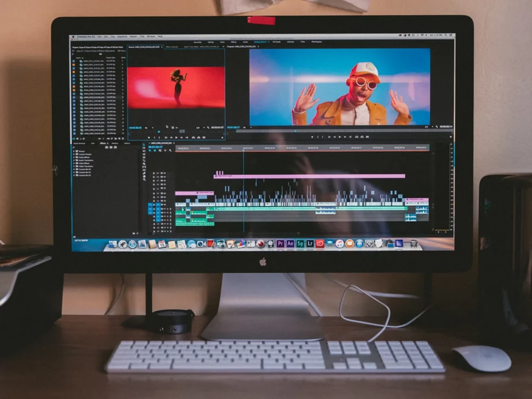Toggle Accelerated Effects filter in Effects panel
Viewport: 532px width, 399px height.
[106, 147]
